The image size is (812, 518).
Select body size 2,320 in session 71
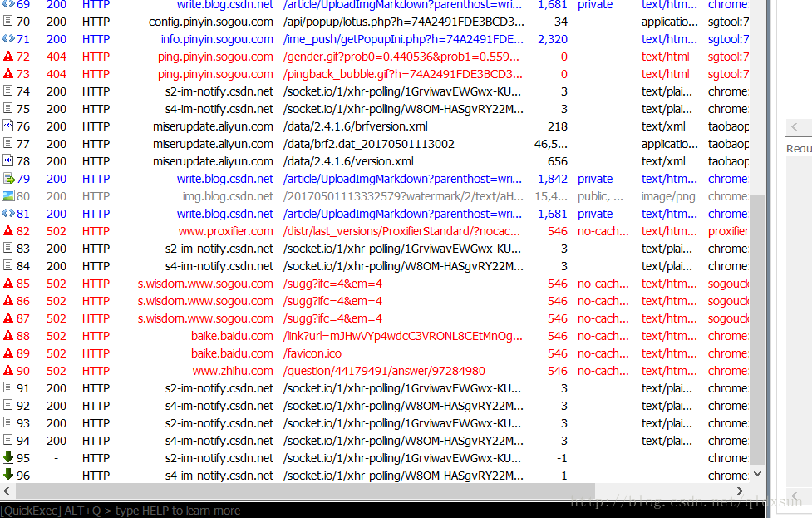[553, 39]
